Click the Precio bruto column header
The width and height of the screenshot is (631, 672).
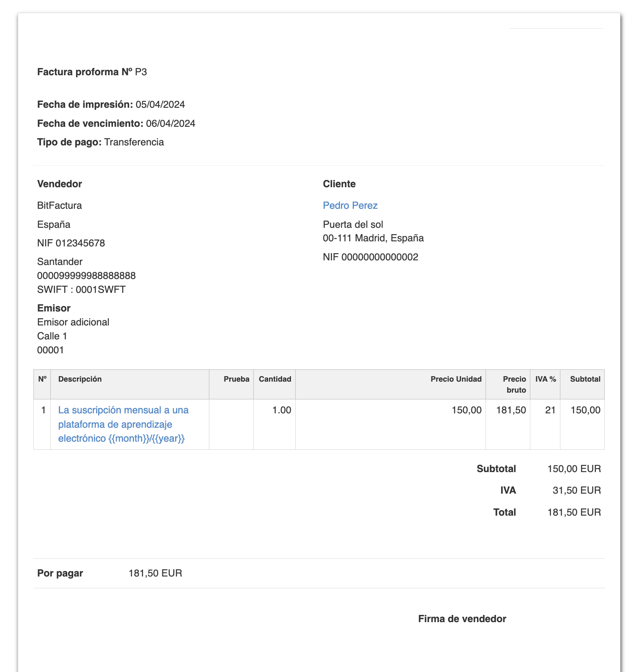pyautogui.click(x=514, y=384)
